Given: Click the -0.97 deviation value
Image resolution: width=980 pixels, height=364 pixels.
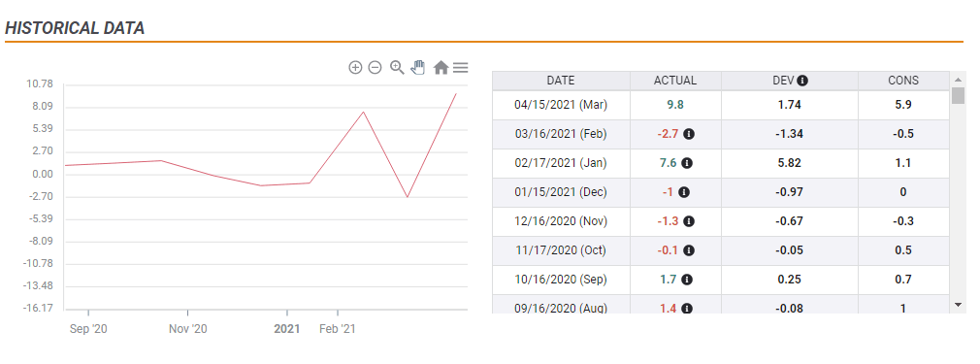Looking at the screenshot, I should tap(790, 192).
